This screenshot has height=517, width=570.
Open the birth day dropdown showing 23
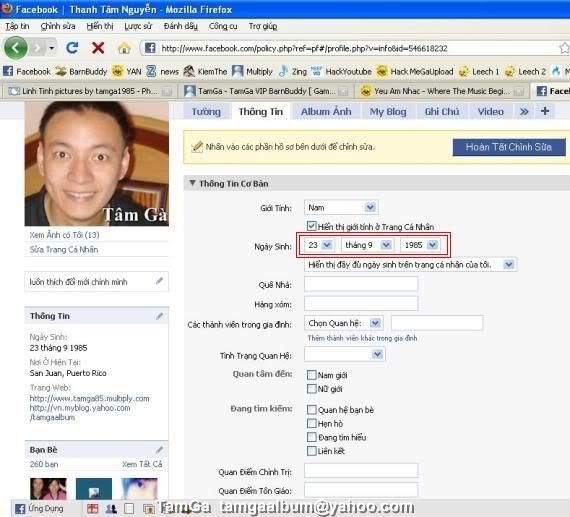point(319,245)
